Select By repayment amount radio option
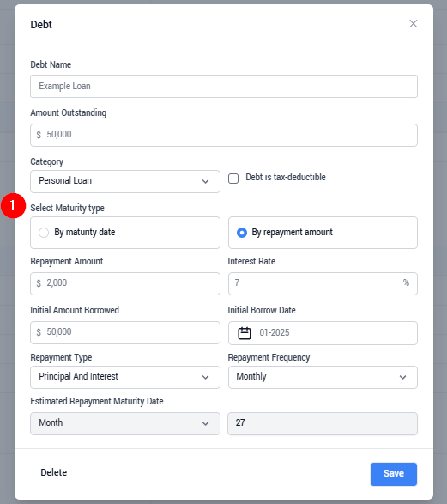447x504 pixels. [242, 233]
